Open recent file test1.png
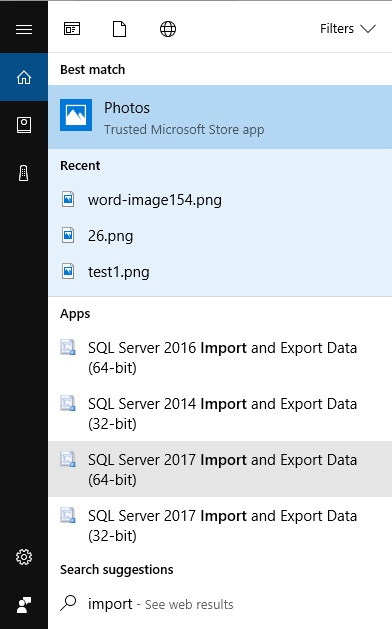Screen dimensions: 392x629 [x=220, y=272]
